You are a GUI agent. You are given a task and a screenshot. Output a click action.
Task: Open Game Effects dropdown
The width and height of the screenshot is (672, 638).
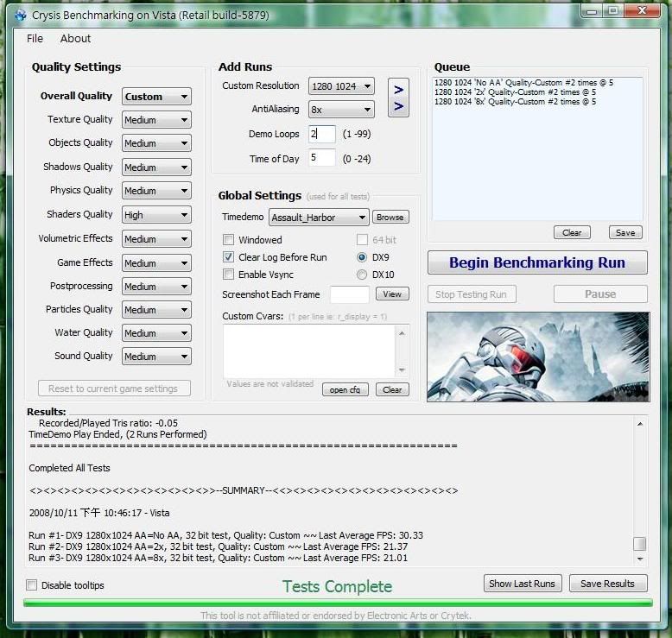pos(156,263)
